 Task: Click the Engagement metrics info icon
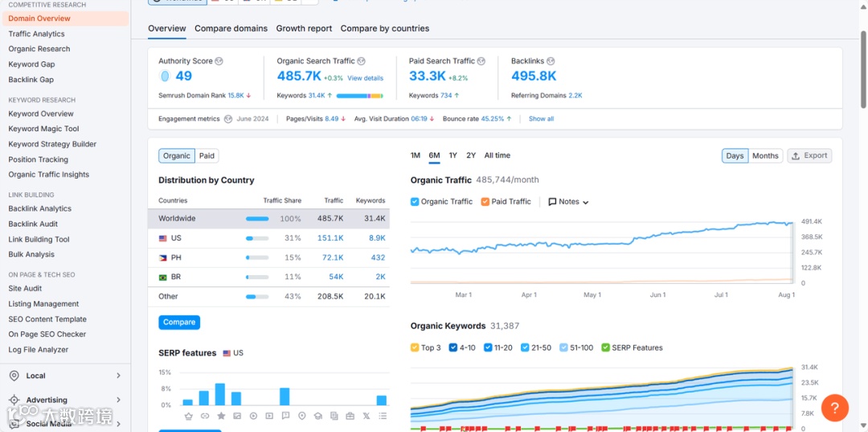pyautogui.click(x=228, y=119)
